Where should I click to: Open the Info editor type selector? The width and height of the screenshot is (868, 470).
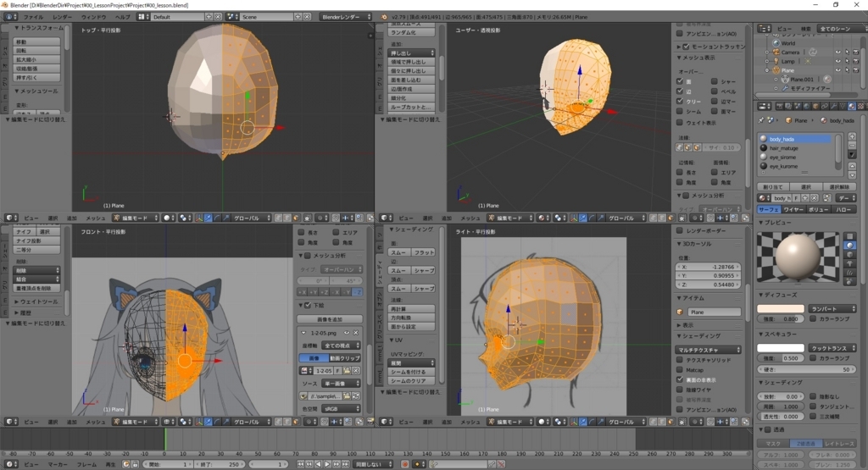point(10,17)
